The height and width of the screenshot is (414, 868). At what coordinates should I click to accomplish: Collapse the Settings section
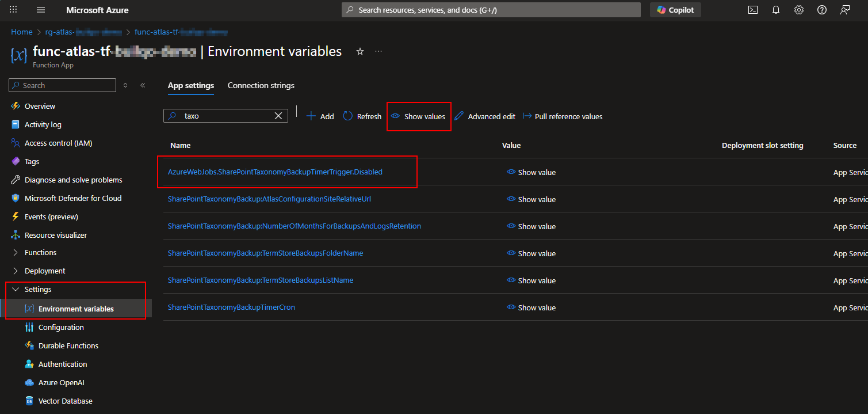pyautogui.click(x=38, y=289)
